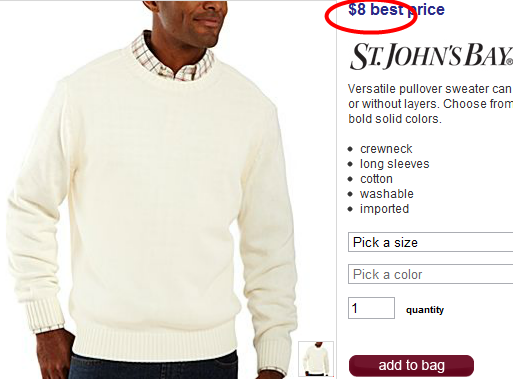This screenshot has width=513, height=379.
Task: Click the "long sleeves" bullet item
Action: point(395,164)
